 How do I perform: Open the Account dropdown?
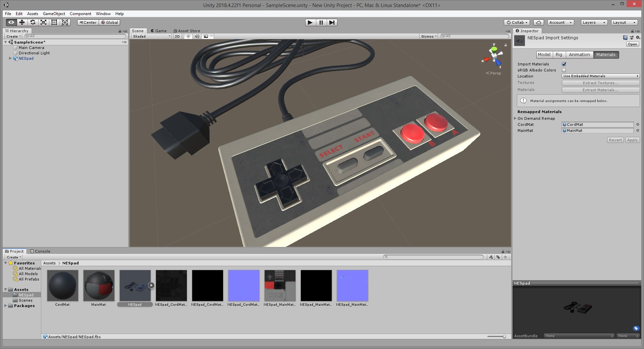(560, 22)
